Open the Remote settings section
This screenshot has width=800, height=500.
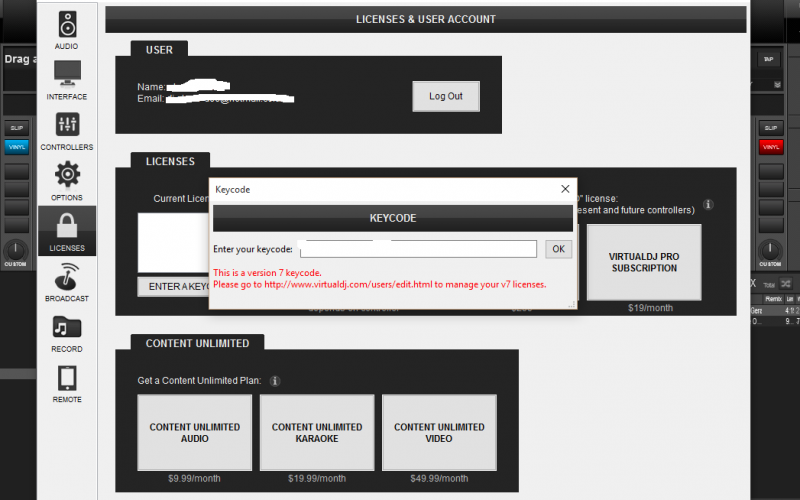click(x=67, y=383)
